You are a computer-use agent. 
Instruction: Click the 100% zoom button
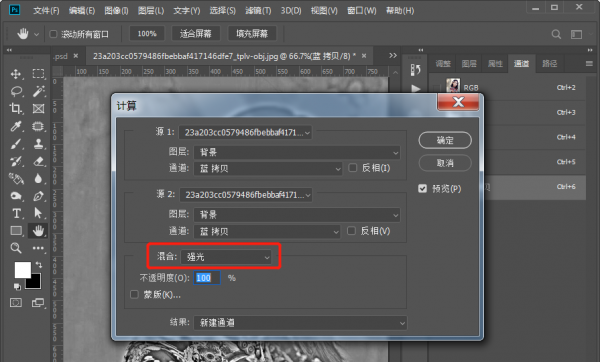tap(147, 34)
